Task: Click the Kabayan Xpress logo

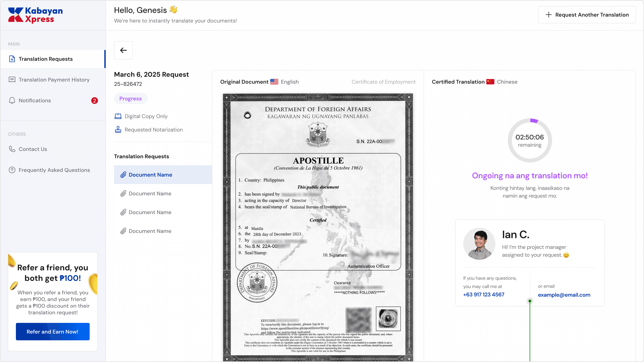Action: click(35, 15)
